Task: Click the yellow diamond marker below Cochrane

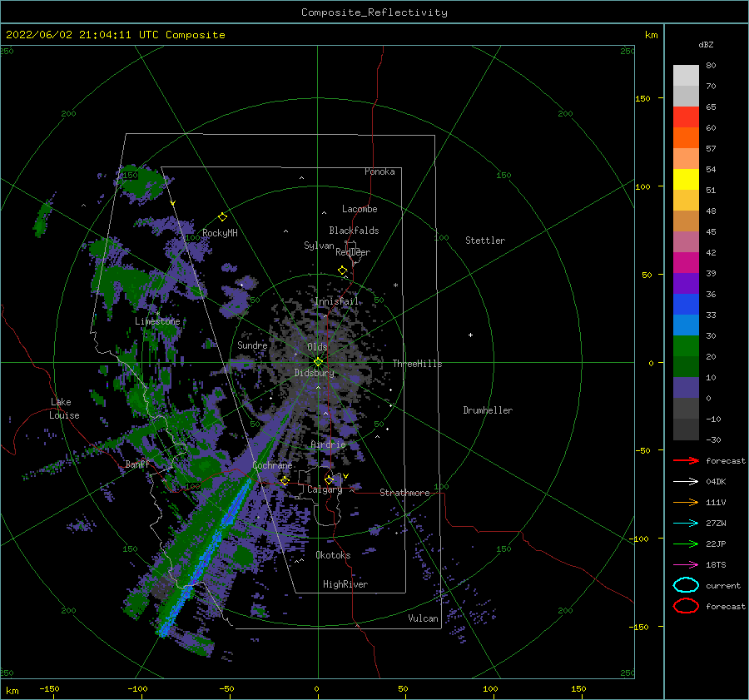Action: point(285,481)
